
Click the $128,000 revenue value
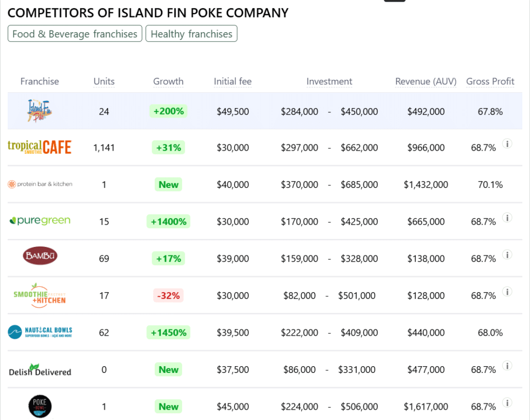click(426, 296)
